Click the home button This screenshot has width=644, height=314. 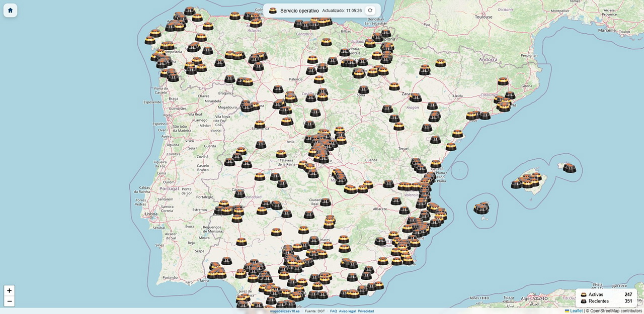(11, 10)
